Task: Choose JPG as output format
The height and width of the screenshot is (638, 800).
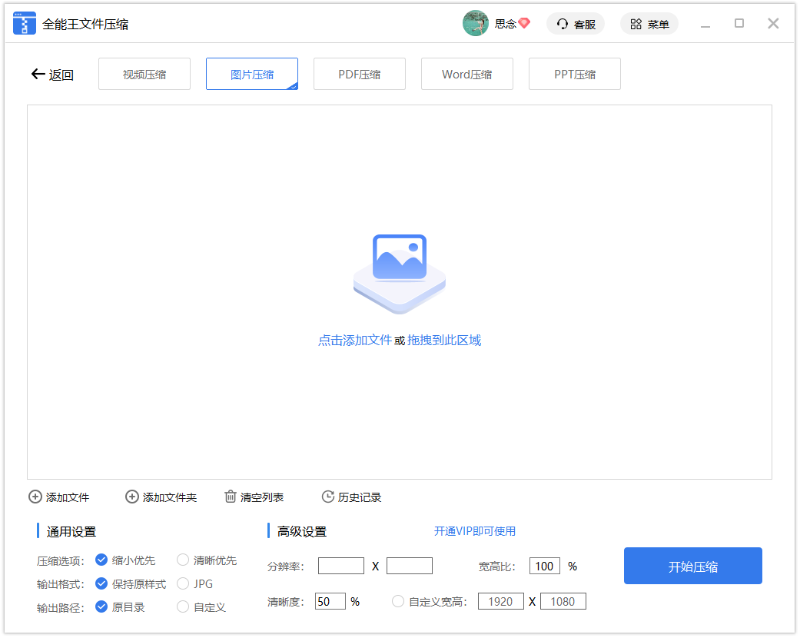Action: click(183, 583)
